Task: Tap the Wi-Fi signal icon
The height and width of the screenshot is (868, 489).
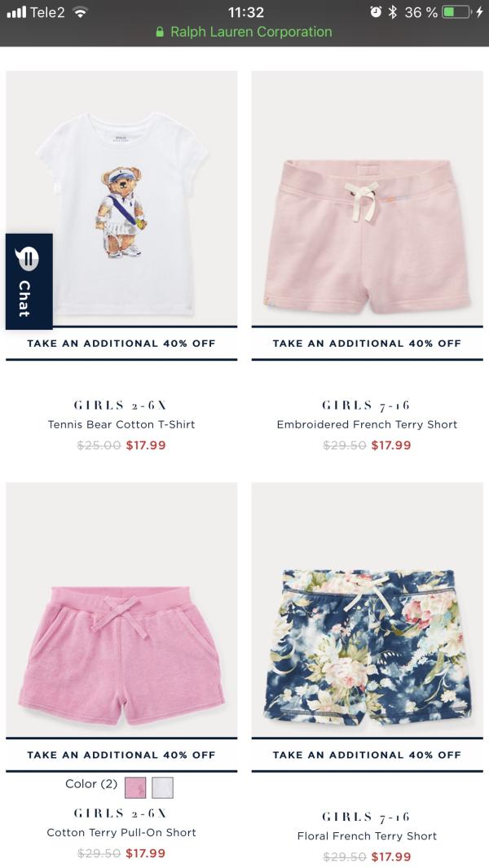Action: click(81, 11)
